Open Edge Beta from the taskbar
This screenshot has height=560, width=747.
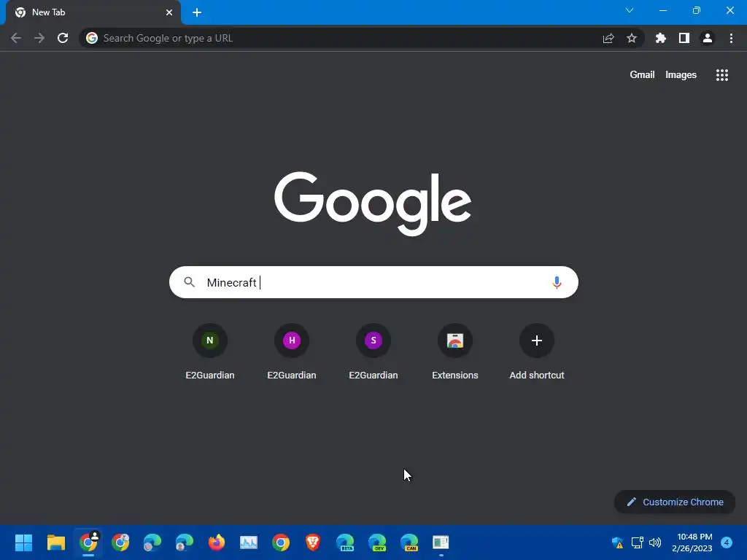pyautogui.click(x=345, y=542)
